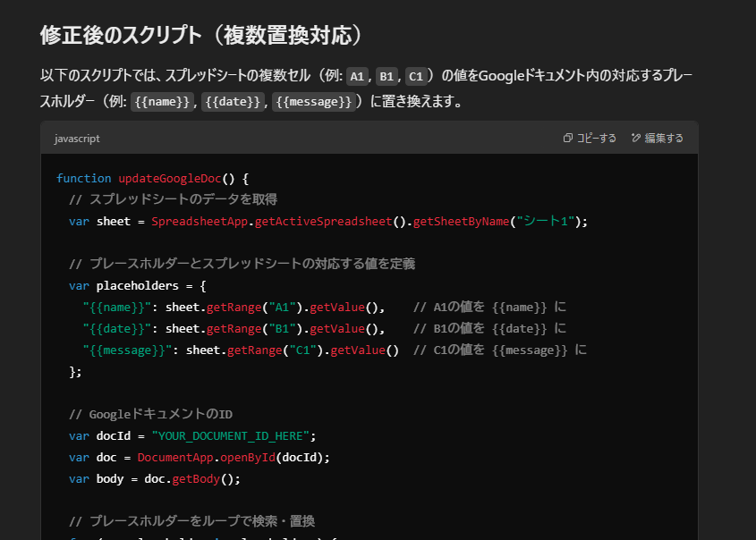The image size is (756, 540).
Task: Click the inline code chip B1
Action: point(386,76)
